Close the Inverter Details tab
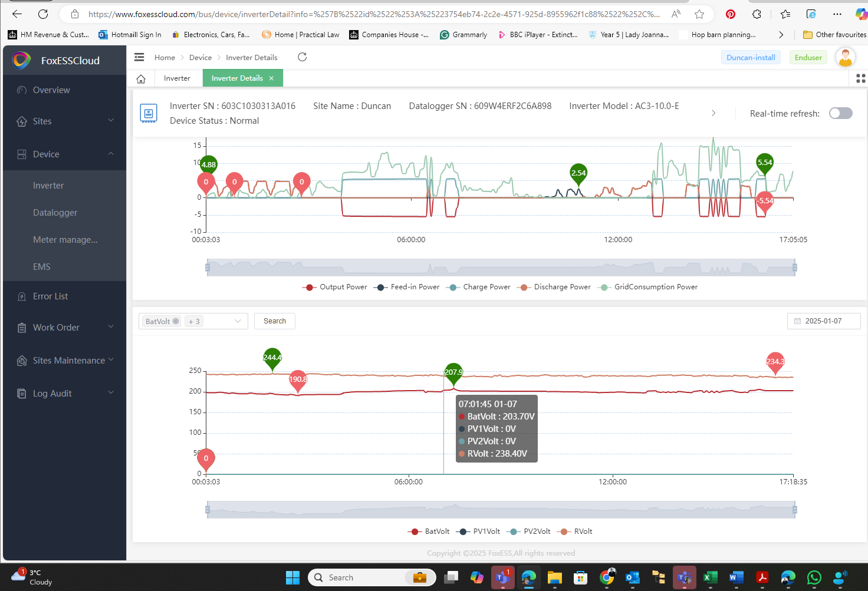868x591 pixels. point(271,78)
